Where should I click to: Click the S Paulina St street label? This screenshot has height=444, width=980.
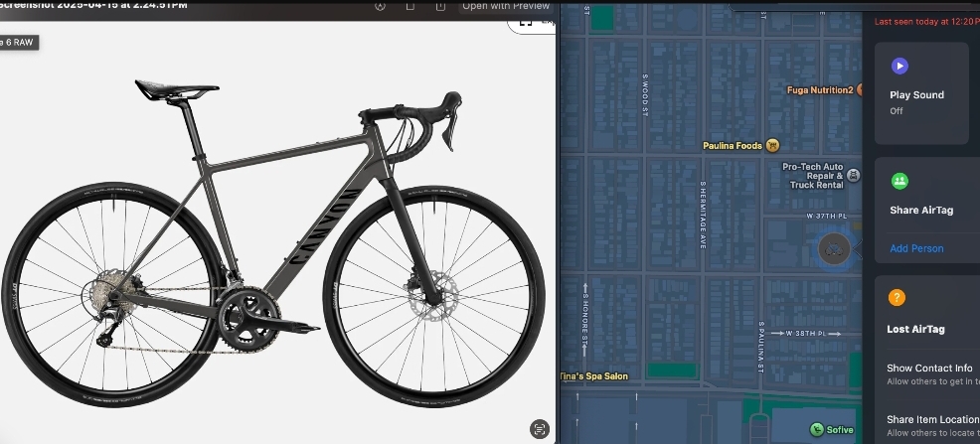coord(761,348)
